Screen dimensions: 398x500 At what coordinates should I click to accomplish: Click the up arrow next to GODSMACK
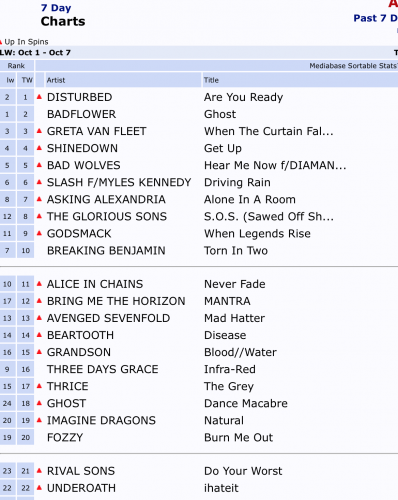[x=39, y=233]
